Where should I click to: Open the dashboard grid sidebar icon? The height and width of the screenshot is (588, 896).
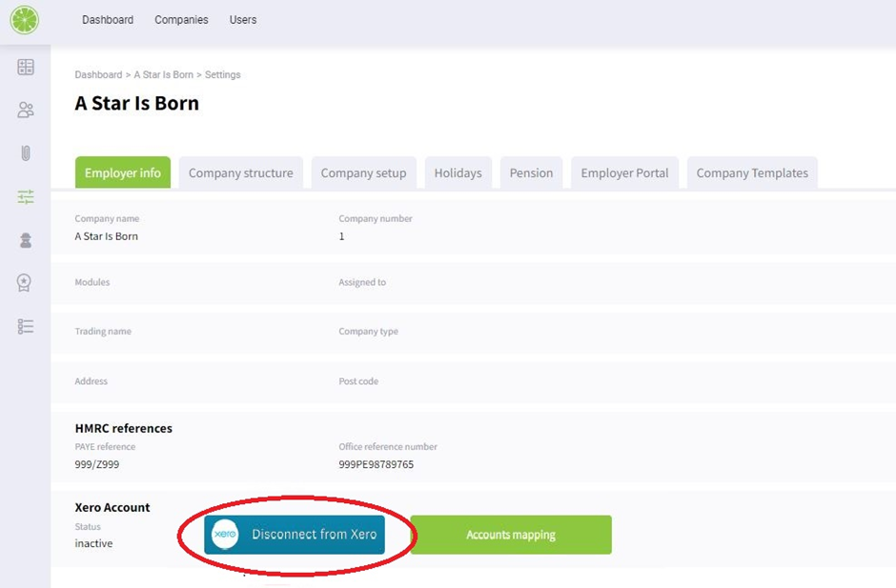[x=26, y=67]
